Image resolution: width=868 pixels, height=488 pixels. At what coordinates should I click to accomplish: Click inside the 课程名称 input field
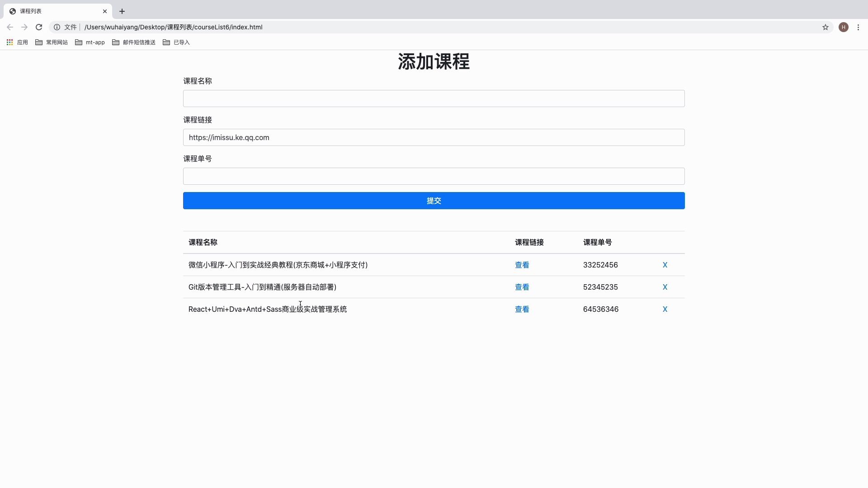[x=434, y=99]
